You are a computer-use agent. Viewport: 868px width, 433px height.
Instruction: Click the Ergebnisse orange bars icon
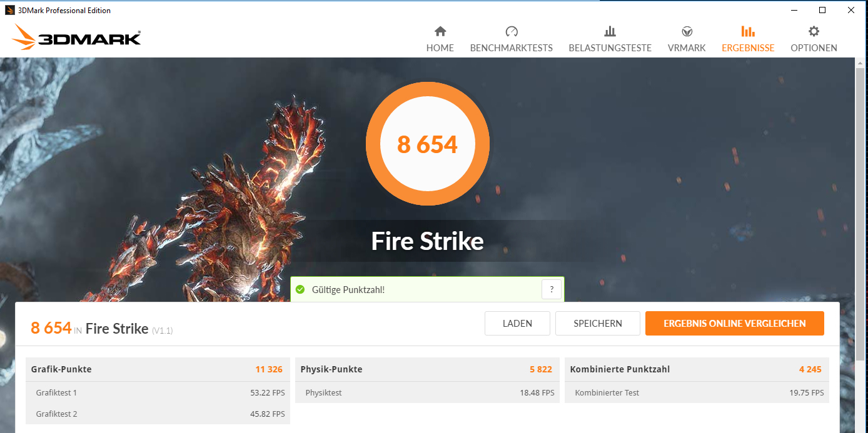point(748,31)
